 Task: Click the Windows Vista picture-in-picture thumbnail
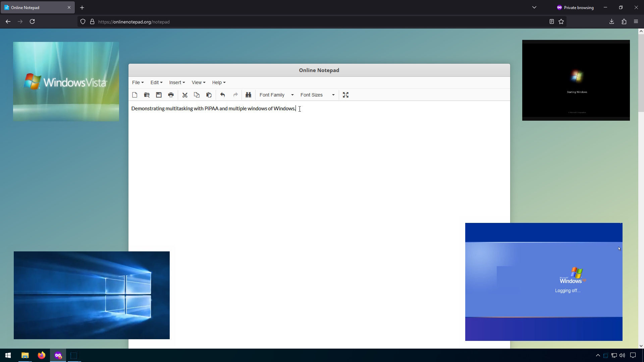[66, 81]
